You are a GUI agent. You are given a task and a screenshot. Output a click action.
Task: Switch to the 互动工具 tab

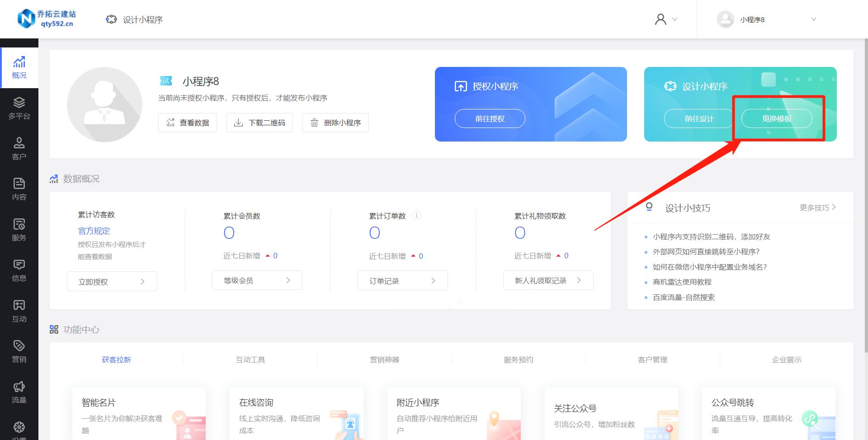[x=250, y=360]
